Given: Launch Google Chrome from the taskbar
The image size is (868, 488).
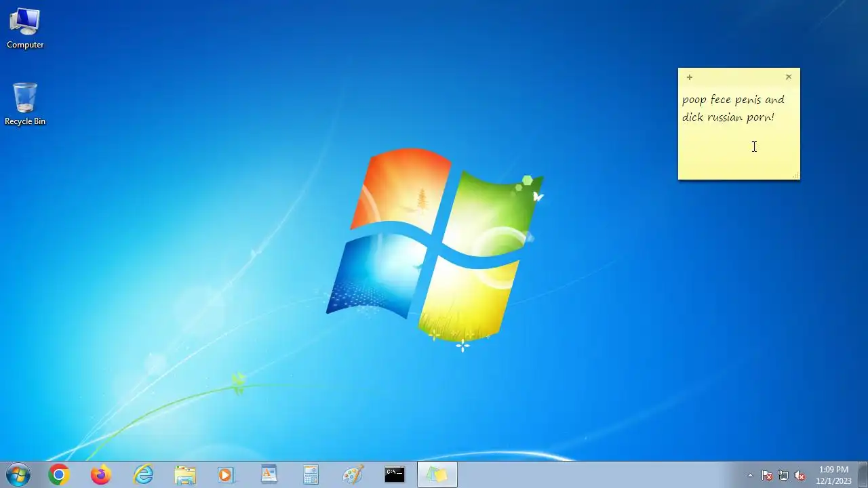Looking at the screenshot, I should (x=59, y=475).
